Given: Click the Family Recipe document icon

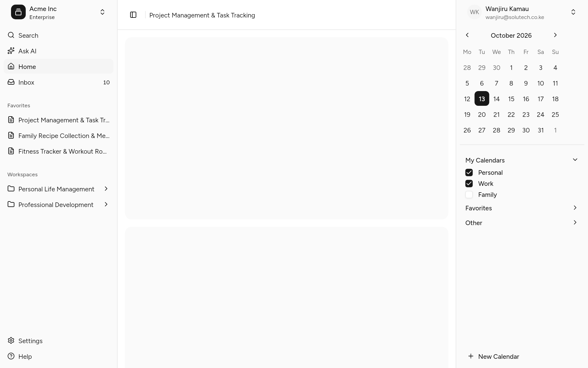Looking at the screenshot, I should pos(11,135).
